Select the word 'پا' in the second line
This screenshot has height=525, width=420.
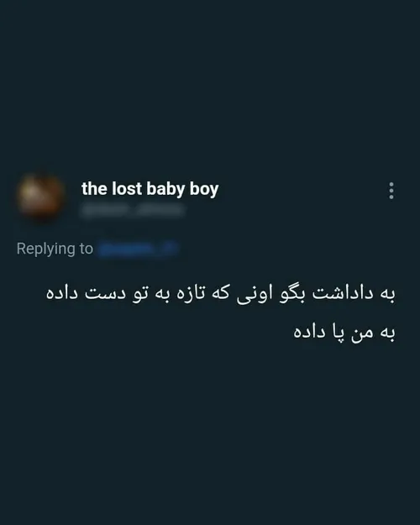pos(339,333)
